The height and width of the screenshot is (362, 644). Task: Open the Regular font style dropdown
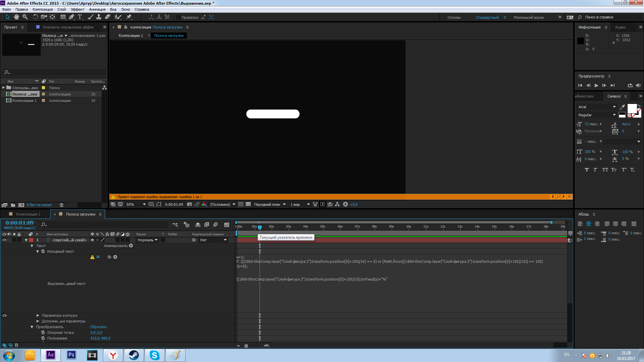pyautogui.click(x=597, y=115)
